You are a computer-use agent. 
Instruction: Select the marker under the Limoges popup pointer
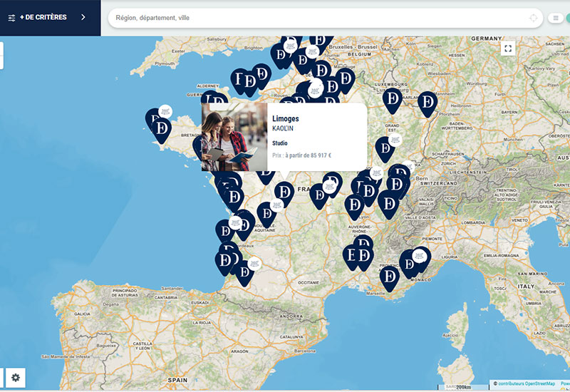click(x=284, y=192)
